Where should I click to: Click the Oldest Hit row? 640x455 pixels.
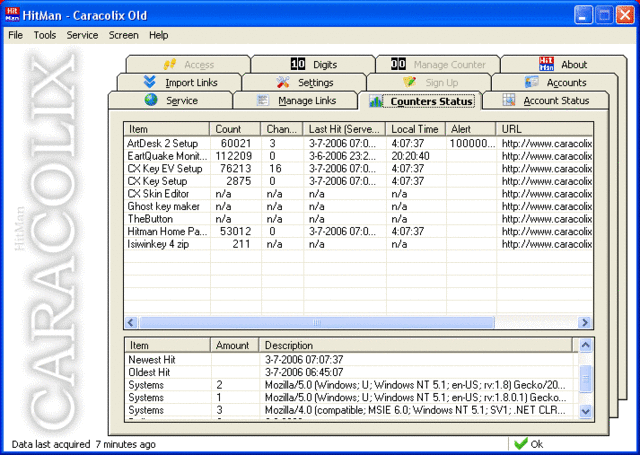(x=351, y=372)
